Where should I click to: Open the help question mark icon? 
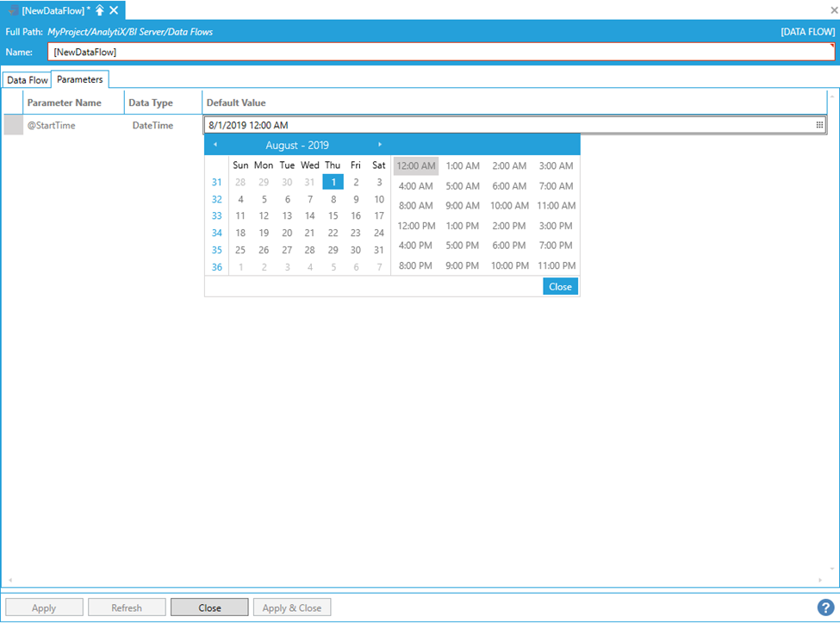[826, 607]
